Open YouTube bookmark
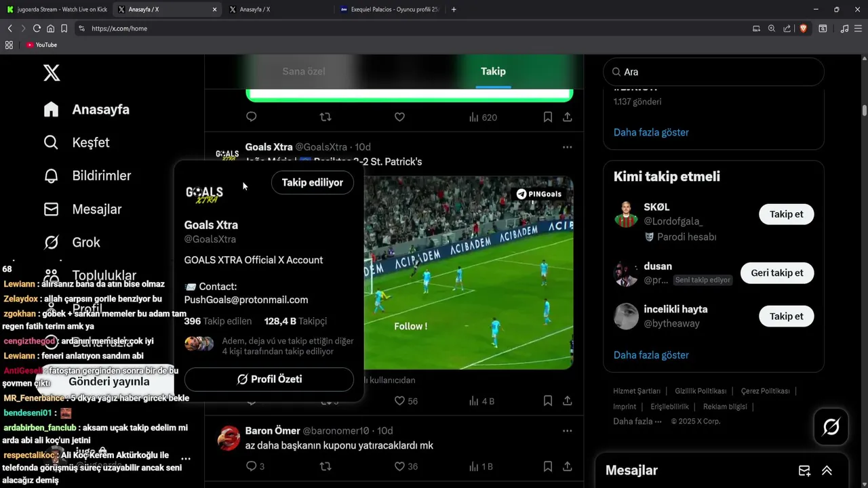The image size is (868, 488). coord(41,45)
